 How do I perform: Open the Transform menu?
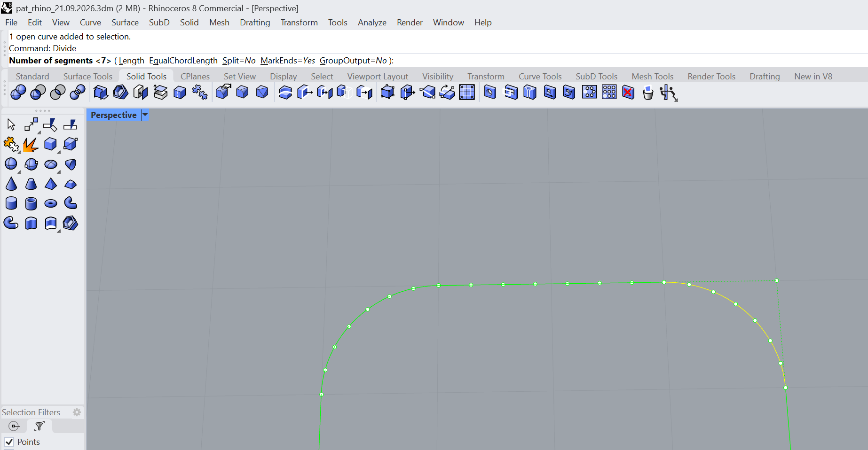click(299, 23)
